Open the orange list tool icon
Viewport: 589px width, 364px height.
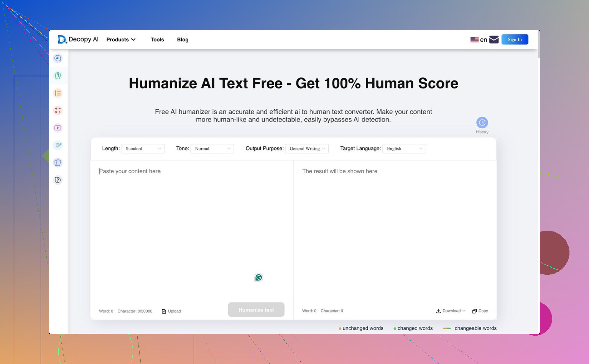(58, 93)
